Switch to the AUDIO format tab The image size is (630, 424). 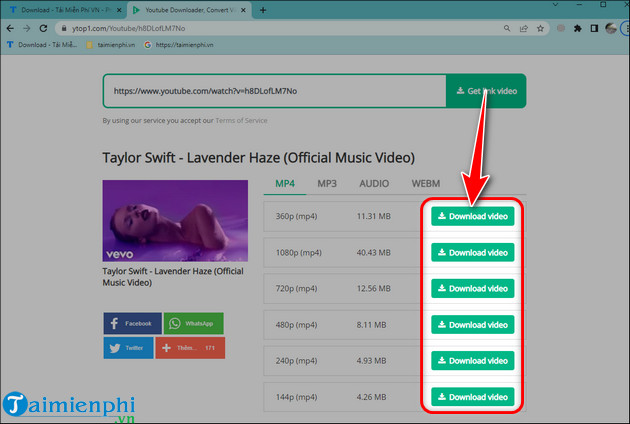pyautogui.click(x=374, y=184)
